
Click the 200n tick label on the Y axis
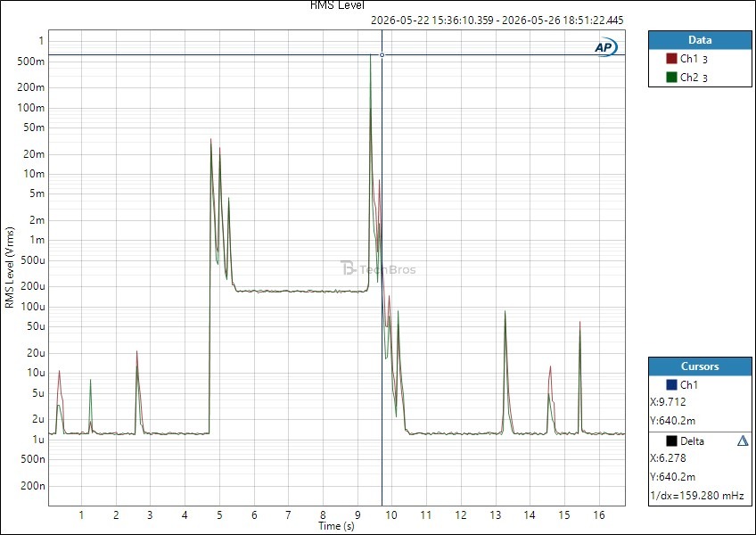(x=33, y=486)
